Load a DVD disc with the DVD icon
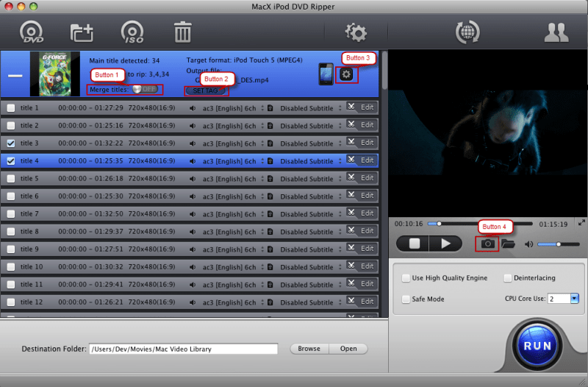This screenshot has width=588, height=387. 32,32
